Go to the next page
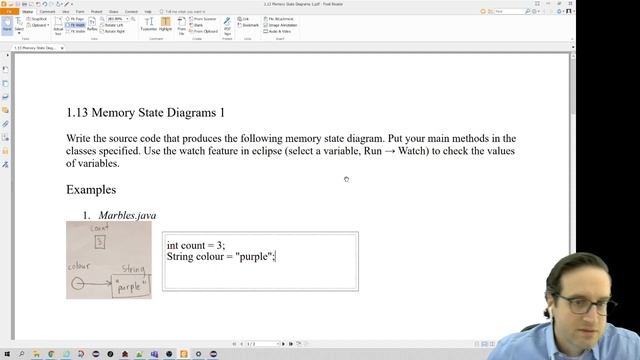640x360 pixels. [x=283, y=344]
